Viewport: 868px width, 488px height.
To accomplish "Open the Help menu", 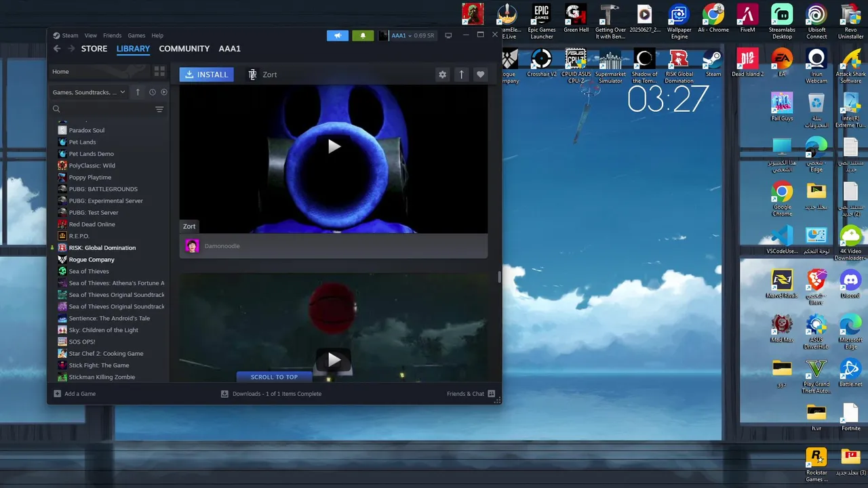I will [157, 35].
